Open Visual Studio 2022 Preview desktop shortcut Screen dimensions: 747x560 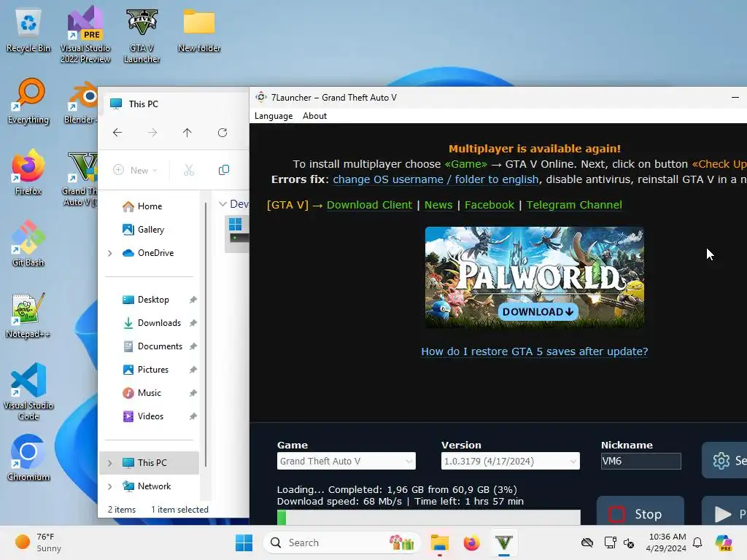[x=85, y=34]
